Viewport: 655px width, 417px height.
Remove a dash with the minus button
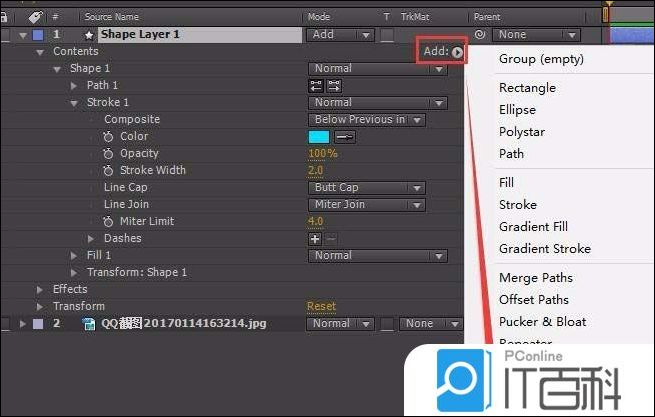(331, 239)
